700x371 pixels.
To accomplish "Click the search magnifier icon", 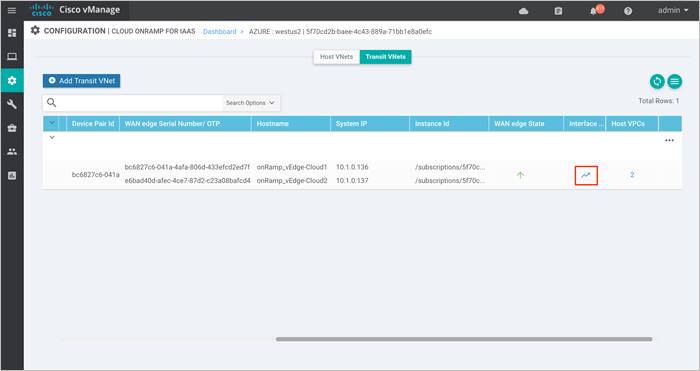I will click(x=52, y=103).
